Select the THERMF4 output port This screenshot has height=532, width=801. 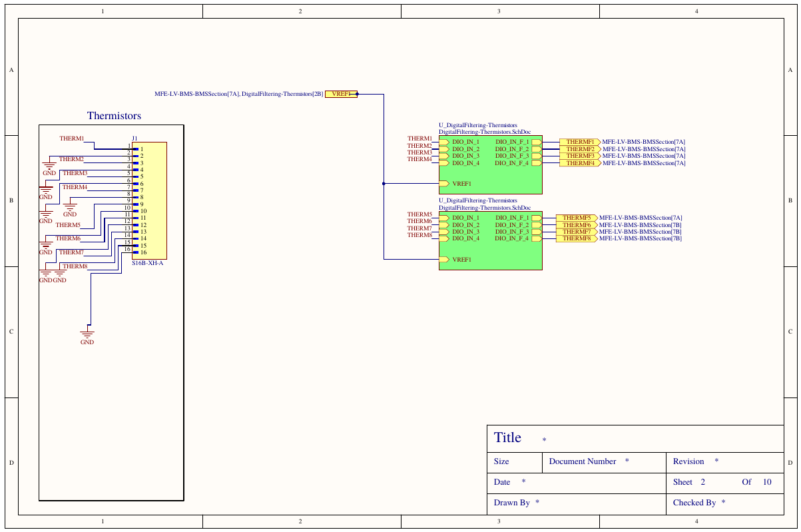580,163
